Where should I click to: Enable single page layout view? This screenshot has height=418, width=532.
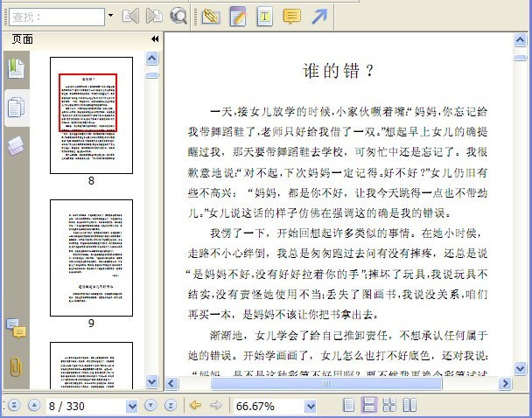click(x=349, y=405)
